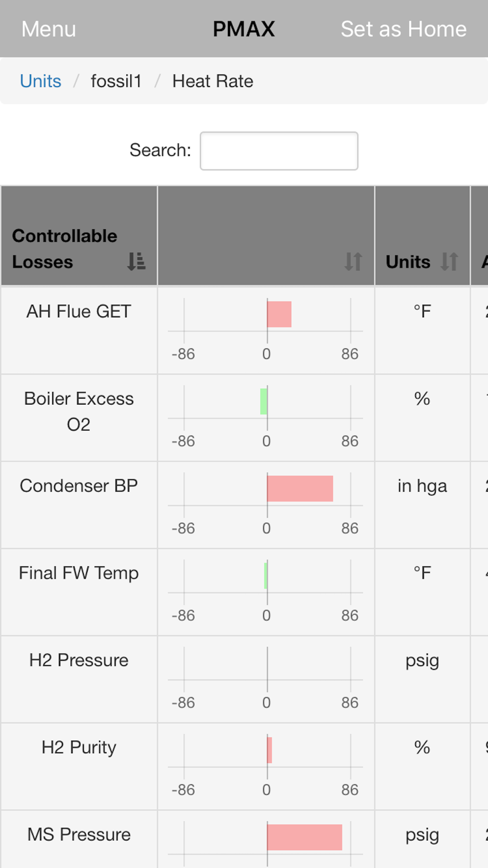The width and height of the screenshot is (488, 868).
Task: Select fossil1 in the breadcrumb
Action: [x=116, y=81]
